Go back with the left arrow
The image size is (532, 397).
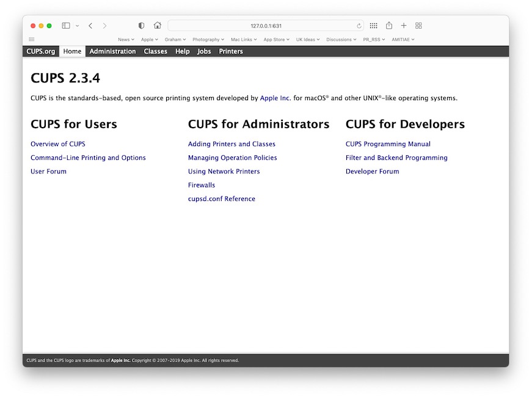point(90,26)
